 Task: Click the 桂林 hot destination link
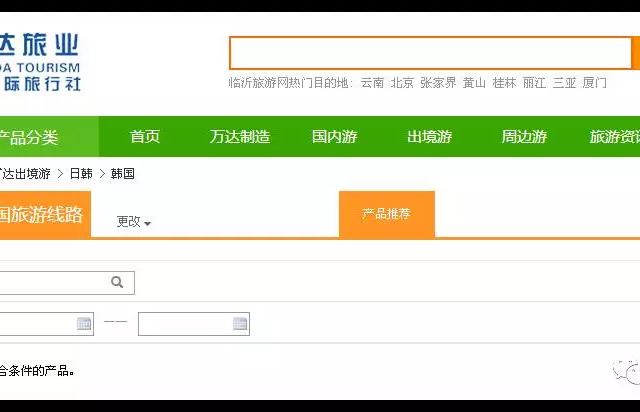coord(504,83)
